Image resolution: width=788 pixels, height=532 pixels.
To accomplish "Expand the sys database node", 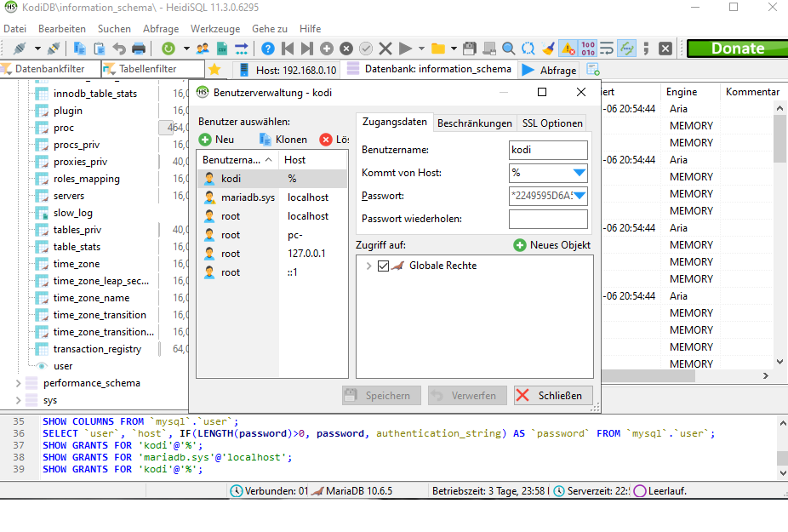I will pos(18,400).
